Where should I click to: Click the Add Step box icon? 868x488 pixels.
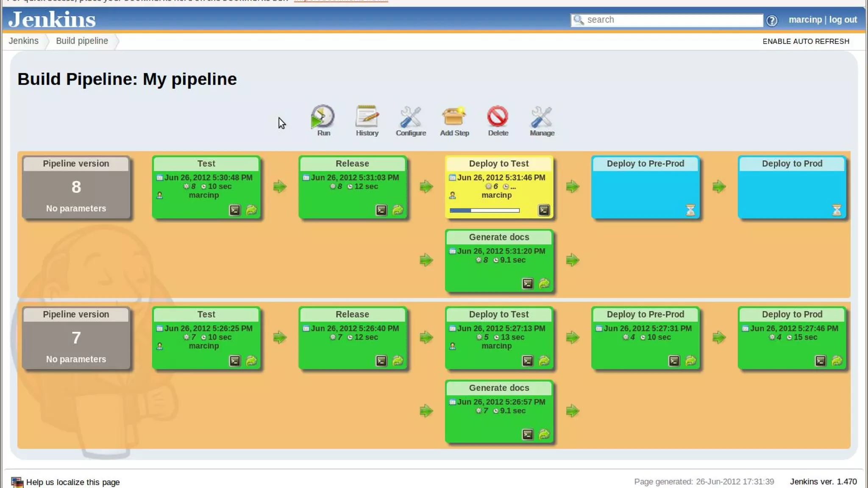tap(454, 116)
